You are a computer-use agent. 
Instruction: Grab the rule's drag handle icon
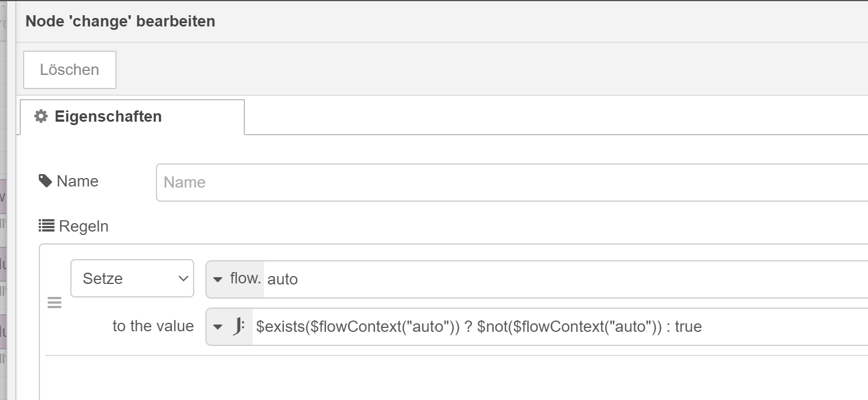click(x=54, y=303)
